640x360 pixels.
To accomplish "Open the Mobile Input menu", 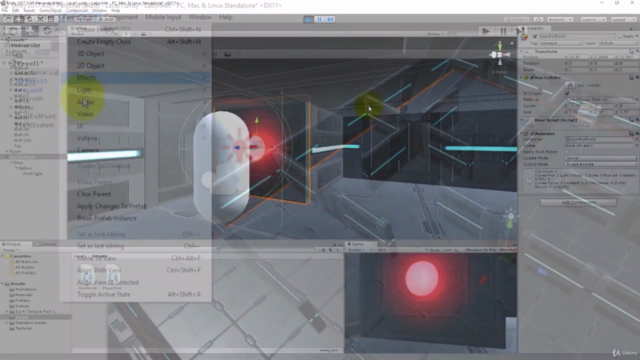I will (x=163, y=17).
